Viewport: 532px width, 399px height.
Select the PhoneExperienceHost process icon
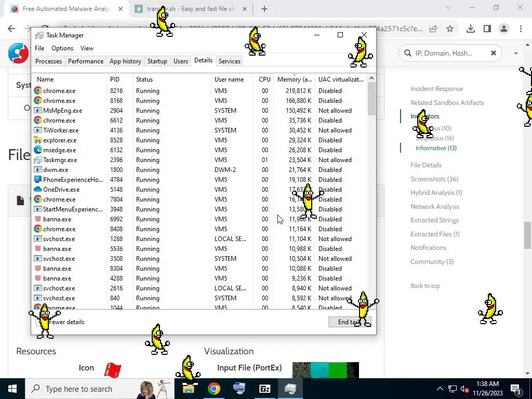[x=37, y=179]
